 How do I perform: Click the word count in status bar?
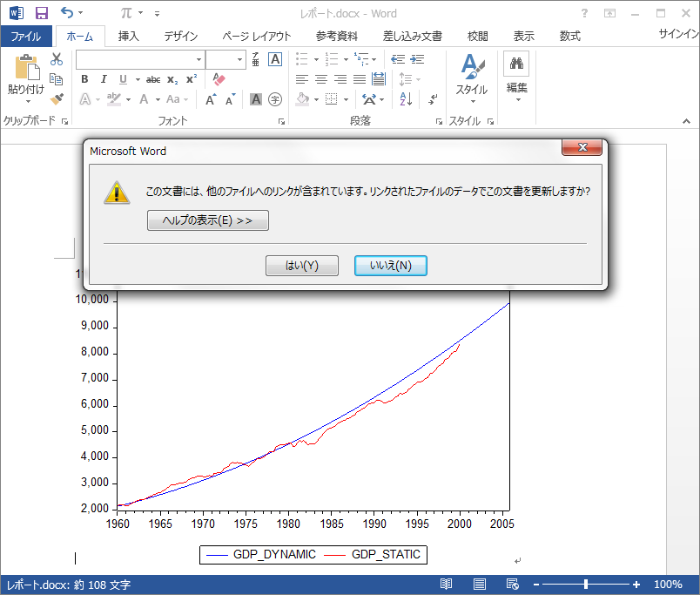click(x=69, y=585)
